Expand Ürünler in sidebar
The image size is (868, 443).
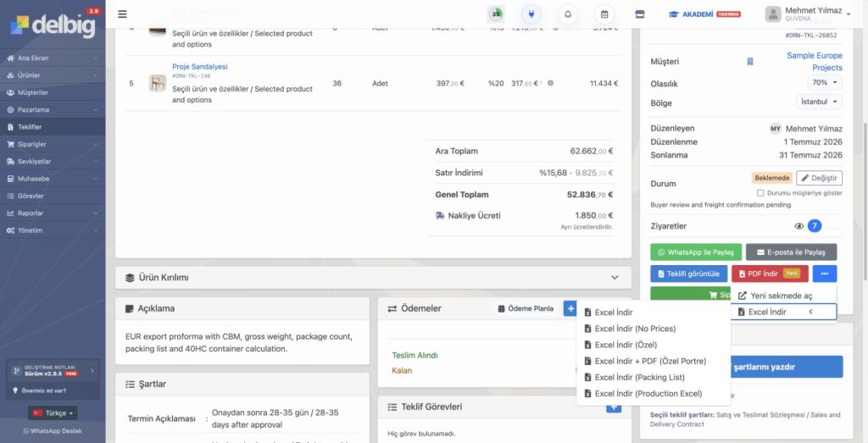point(53,75)
